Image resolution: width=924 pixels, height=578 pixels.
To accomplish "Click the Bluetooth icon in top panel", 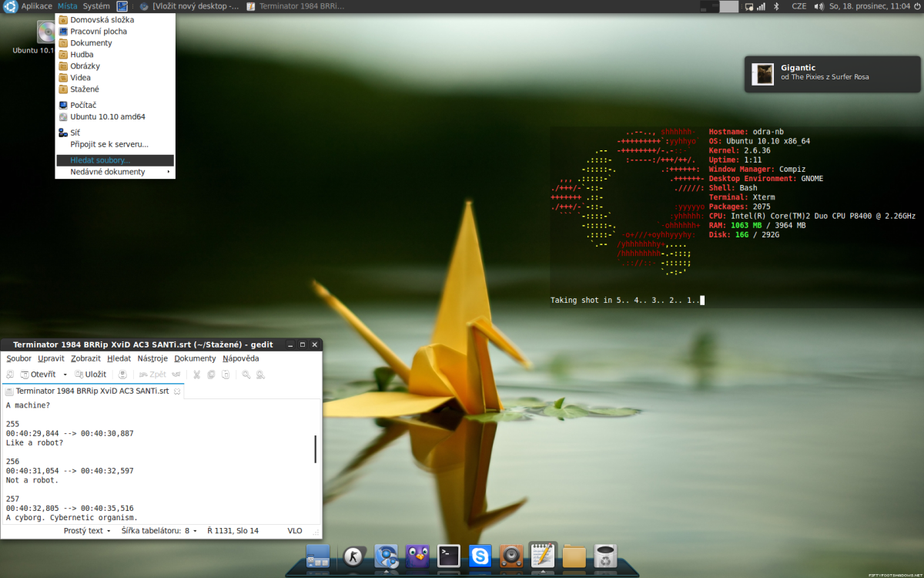I will point(776,6).
